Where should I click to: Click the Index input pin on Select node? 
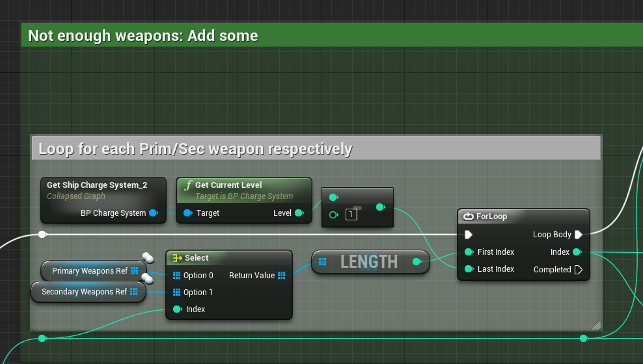[176, 309]
